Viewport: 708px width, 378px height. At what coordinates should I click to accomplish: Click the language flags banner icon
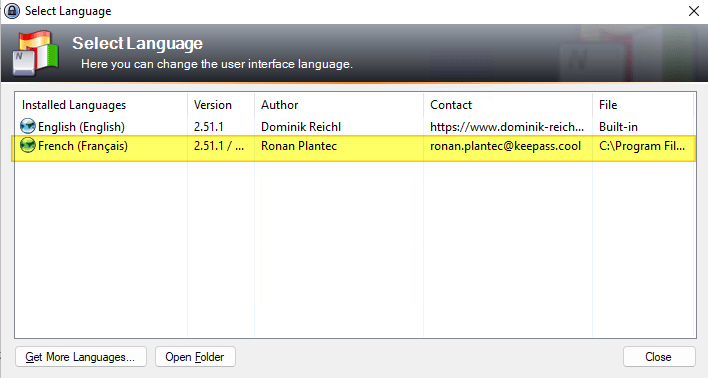(x=36, y=53)
